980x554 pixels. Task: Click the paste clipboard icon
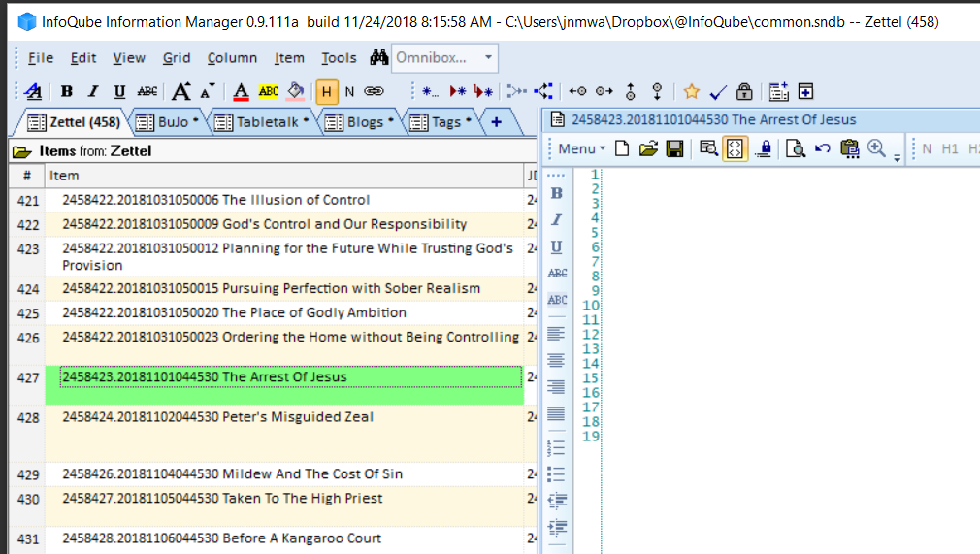(x=849, y=148)
